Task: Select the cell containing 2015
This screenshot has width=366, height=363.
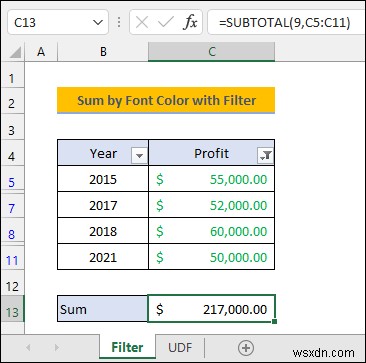Action: point(103,179)
